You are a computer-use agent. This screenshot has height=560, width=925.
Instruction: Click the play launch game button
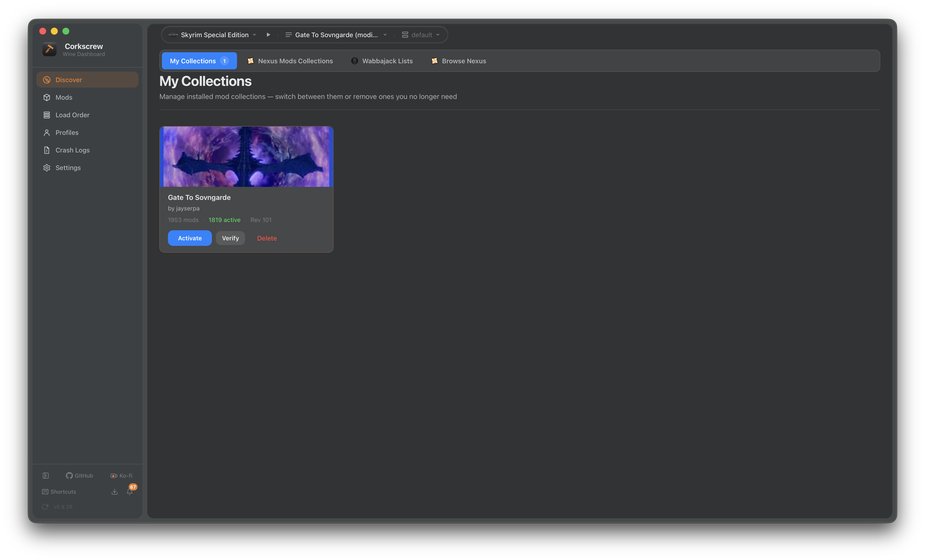[268, 34]
